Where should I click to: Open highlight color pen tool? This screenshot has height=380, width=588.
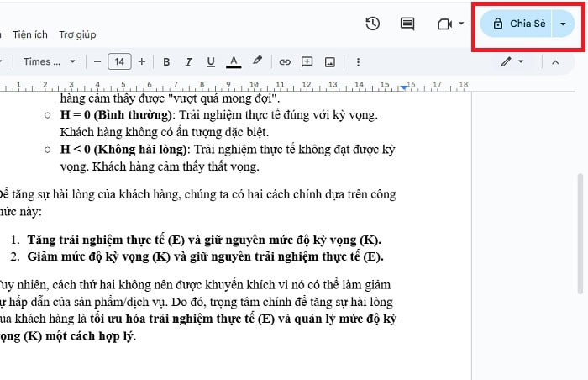pyautogui.click(x=257, y=61)
